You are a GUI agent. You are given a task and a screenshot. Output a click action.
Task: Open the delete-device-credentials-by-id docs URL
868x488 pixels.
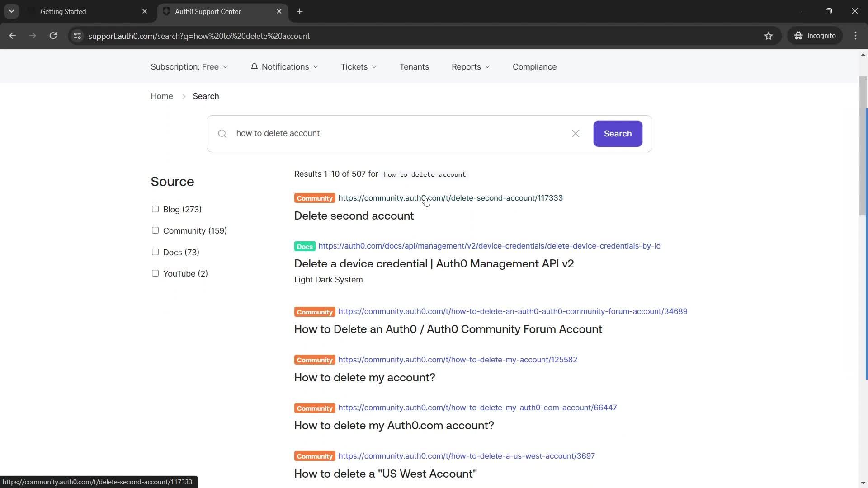tap(490, 246)
